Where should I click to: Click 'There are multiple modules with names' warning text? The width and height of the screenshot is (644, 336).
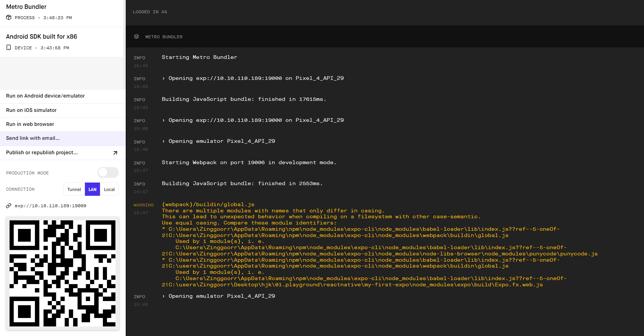click(273, 211)
